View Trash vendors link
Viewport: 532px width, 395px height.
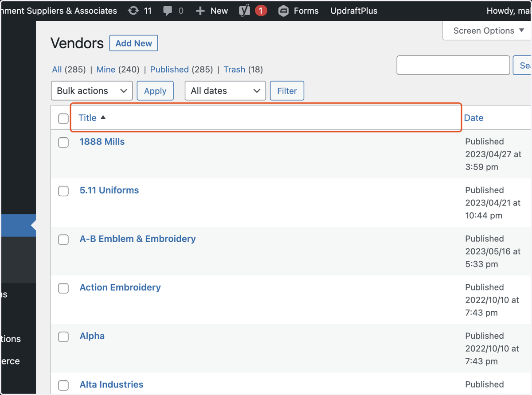tap(235, 70)
